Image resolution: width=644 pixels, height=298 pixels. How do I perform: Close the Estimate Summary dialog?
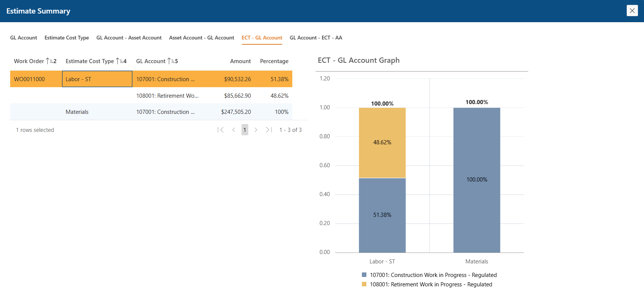coord(632,11)
